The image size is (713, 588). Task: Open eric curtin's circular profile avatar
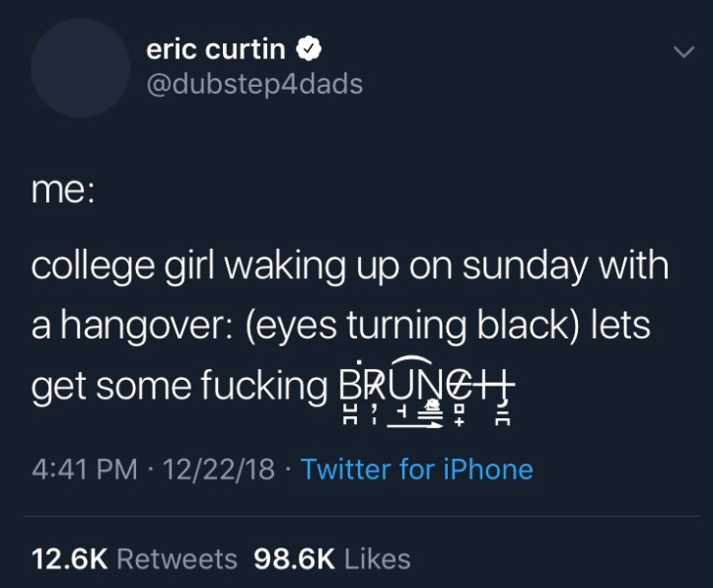point(80,68)
